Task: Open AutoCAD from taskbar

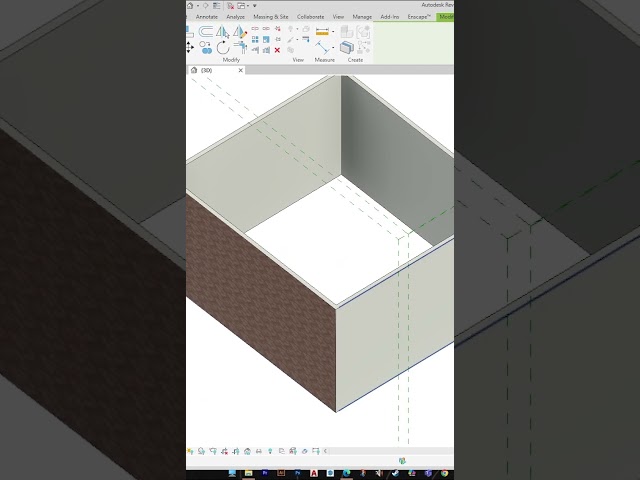Action: [314, 473]
